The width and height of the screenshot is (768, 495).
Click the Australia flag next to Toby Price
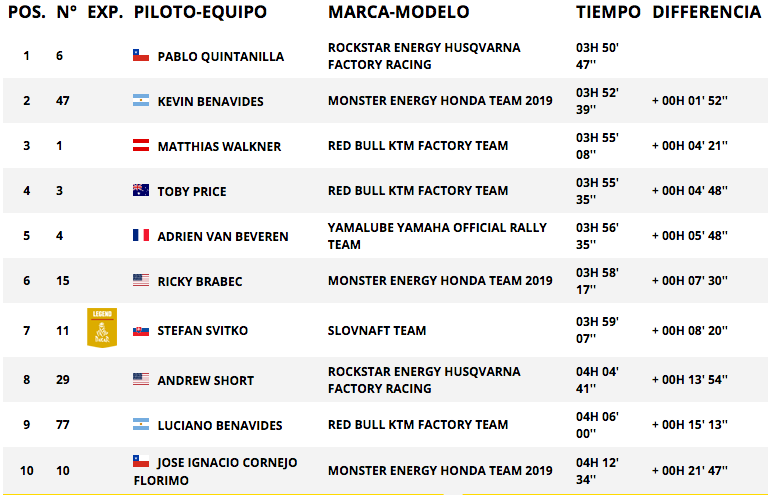click(141, 190)
